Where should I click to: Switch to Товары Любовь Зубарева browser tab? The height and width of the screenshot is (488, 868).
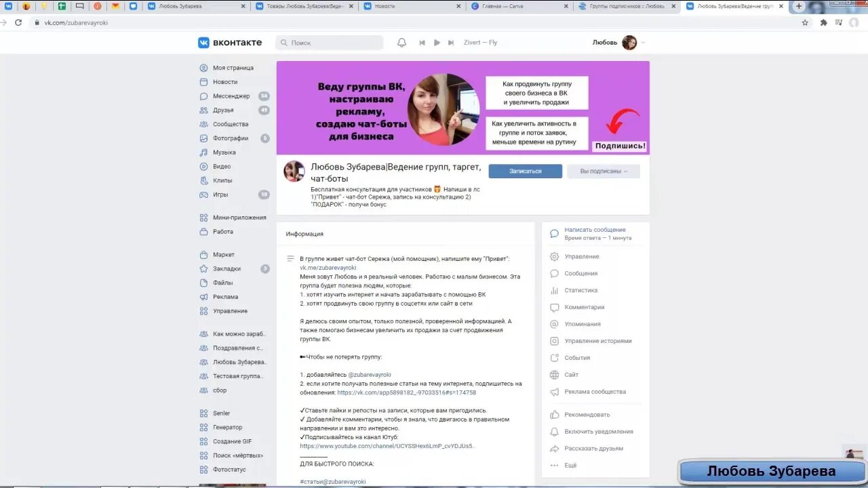tap(304, 6)
